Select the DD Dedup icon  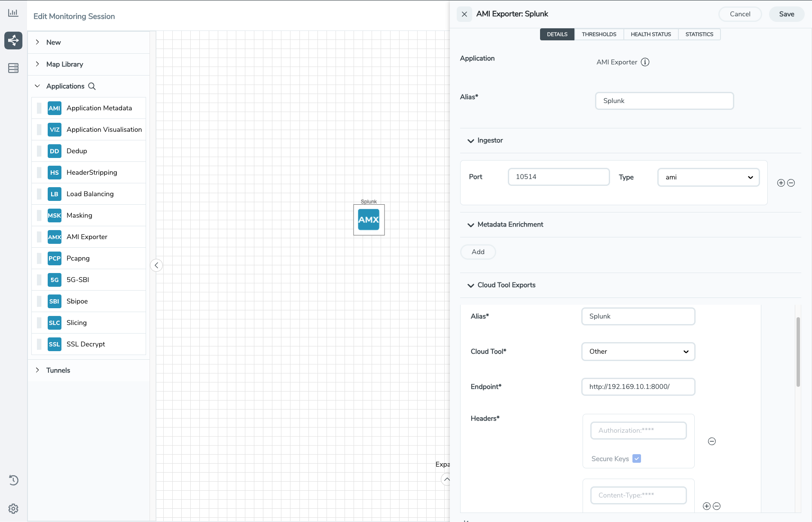55,151
